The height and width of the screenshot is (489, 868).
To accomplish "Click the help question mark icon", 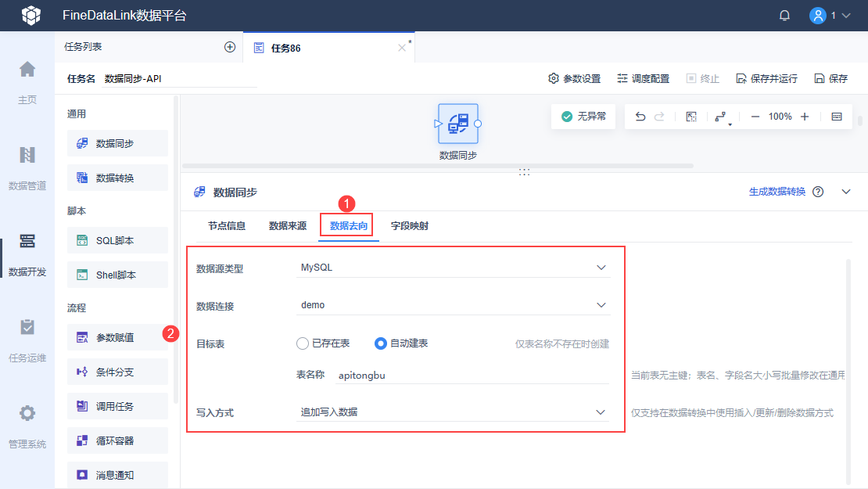I will tap(818, 192).
